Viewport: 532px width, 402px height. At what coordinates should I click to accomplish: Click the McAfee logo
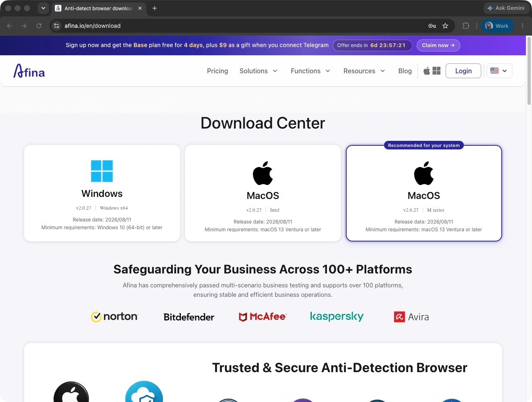click(263, 316)
